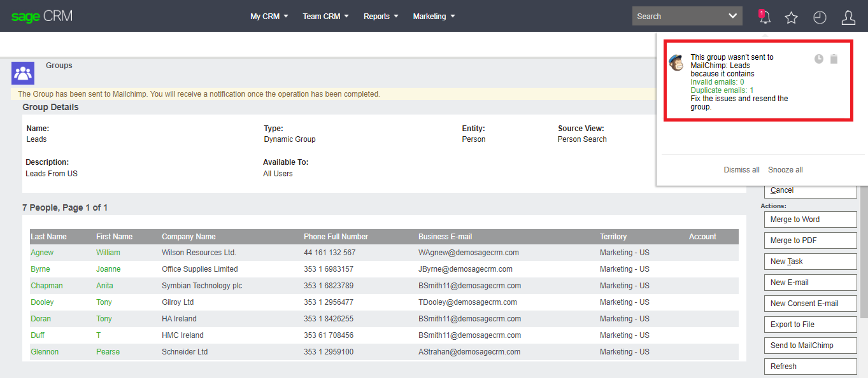Viewport: 868px width, 378px height.
Task: Open the Anita first name link
Action: (104, 286)
